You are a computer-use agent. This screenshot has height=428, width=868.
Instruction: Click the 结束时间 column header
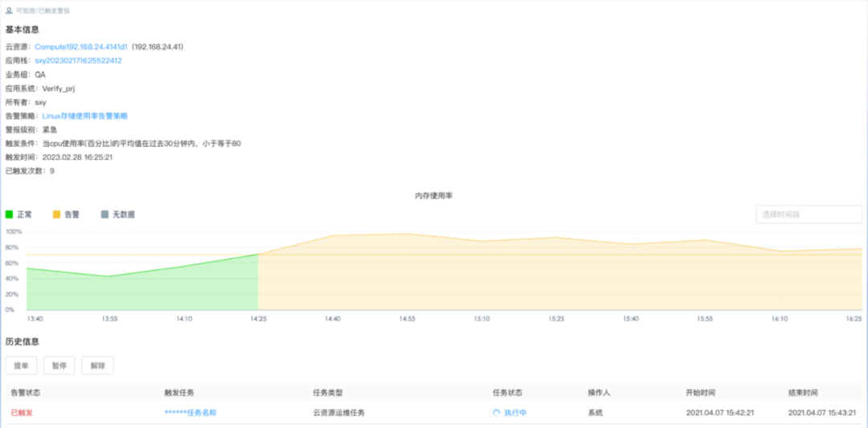tap(803, 393)
